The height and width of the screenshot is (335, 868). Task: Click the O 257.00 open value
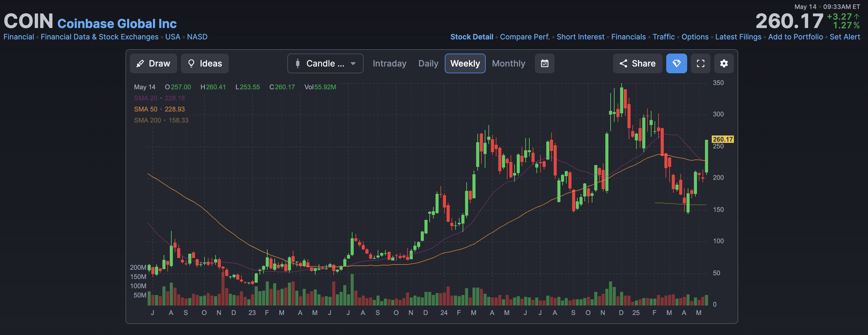coord(178,87)
